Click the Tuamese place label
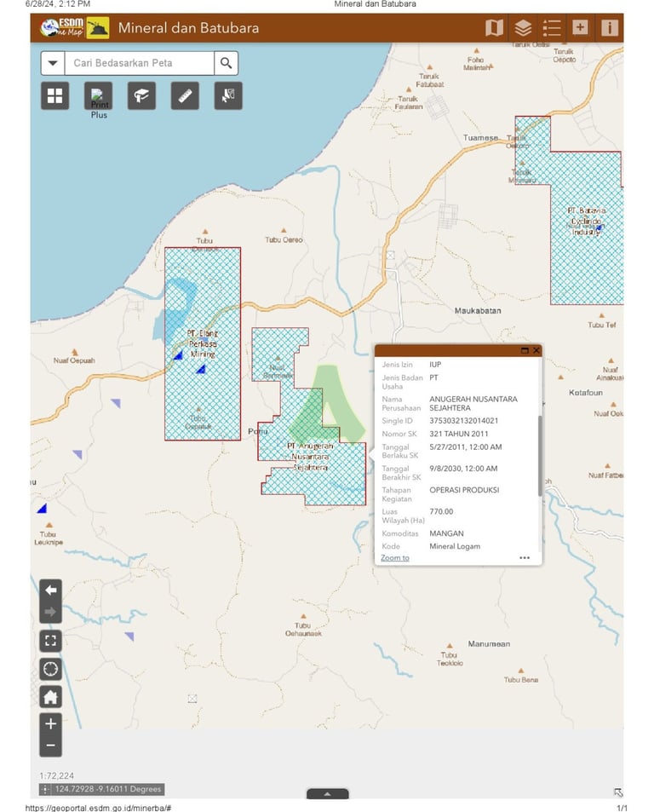The width and height of the screenshot is (654, 812). (x=480, y=138)
